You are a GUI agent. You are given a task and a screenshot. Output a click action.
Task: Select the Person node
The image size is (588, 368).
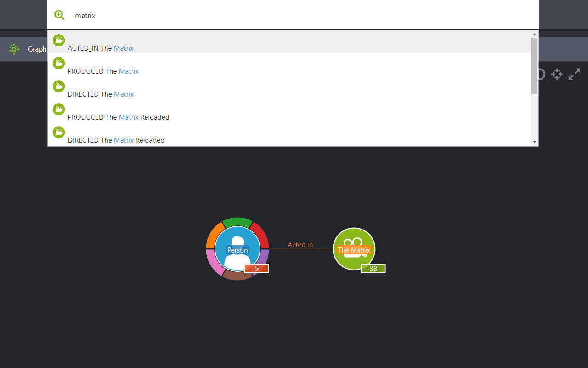pyautogui.click(x=237, y=249)
